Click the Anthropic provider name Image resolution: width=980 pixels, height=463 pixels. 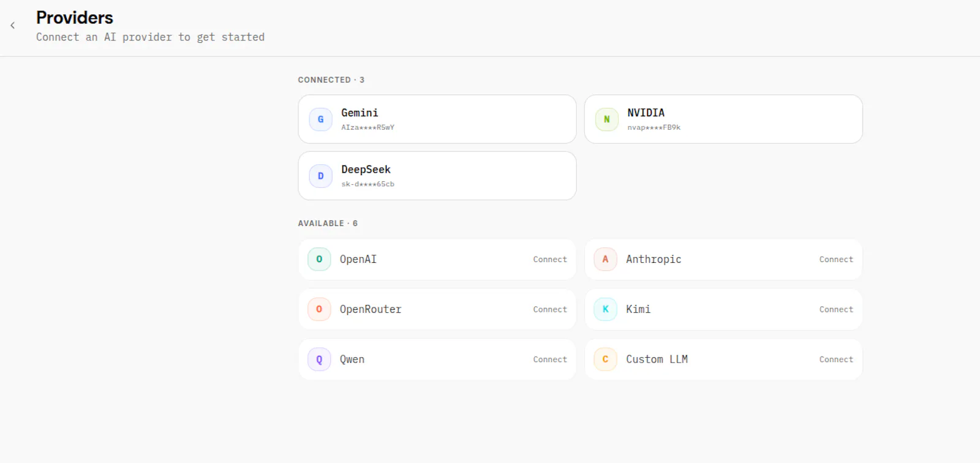(654, 260)
